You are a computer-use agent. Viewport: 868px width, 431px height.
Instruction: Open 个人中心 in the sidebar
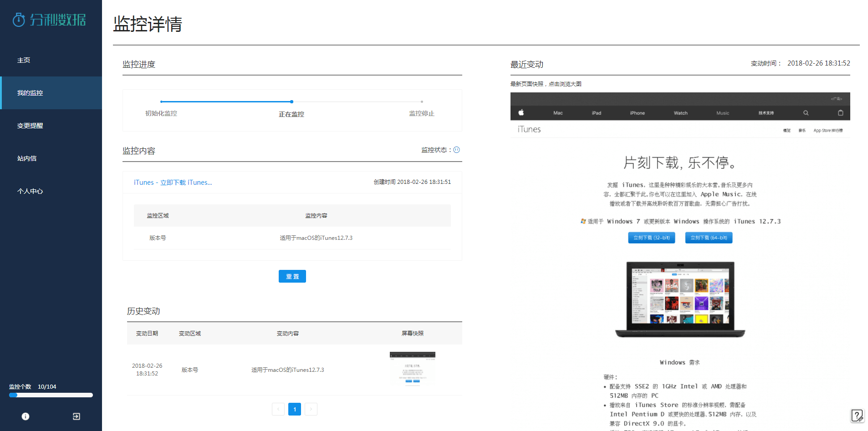click(51, 191)
